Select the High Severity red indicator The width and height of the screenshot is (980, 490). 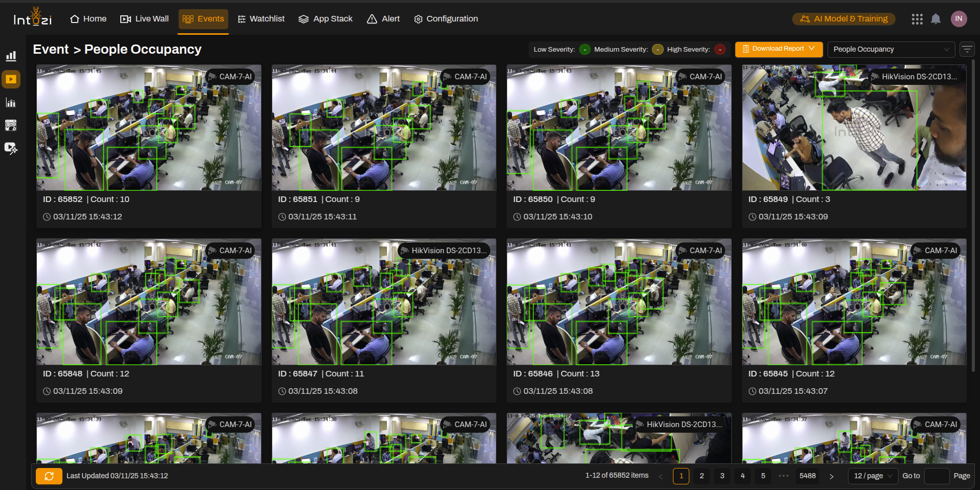(x=720, y=50)
